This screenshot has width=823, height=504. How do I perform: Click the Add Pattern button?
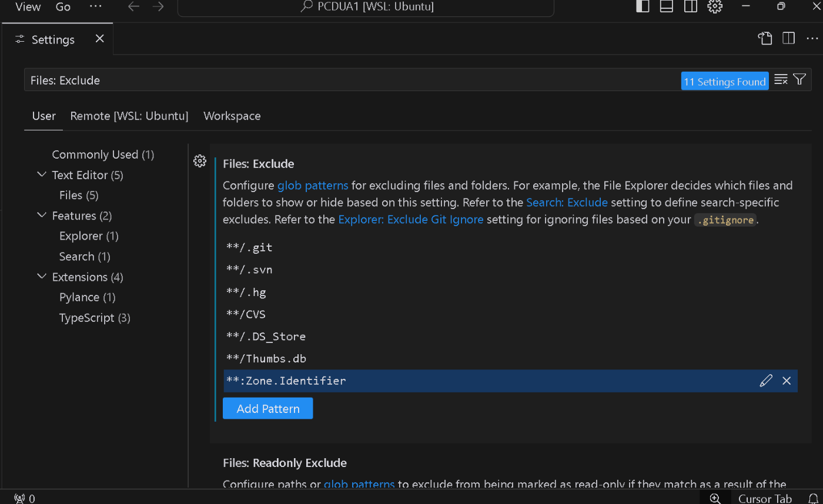pyautogui.click(x=267, y=408)
